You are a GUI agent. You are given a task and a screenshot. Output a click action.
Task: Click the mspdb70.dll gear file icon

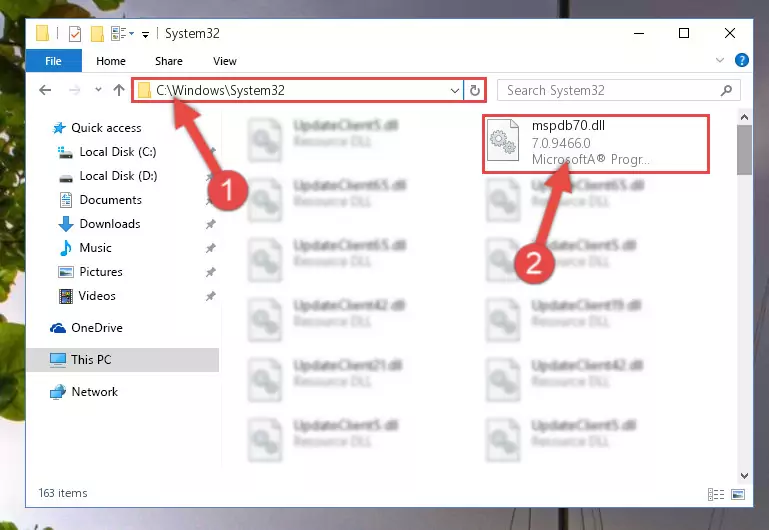[503, 140]
